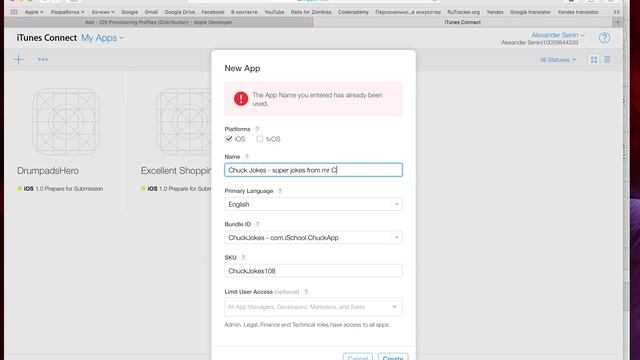Open the DrumpadsHero app
The height and width of the screenshot is (360, 640).
[x=48, y=171]
